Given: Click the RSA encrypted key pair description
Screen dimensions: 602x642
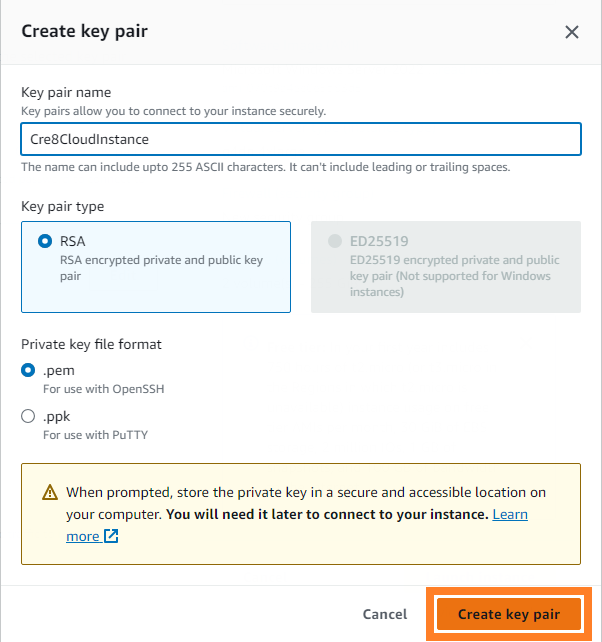Looking at the screenshot, I should coord(161,268).
